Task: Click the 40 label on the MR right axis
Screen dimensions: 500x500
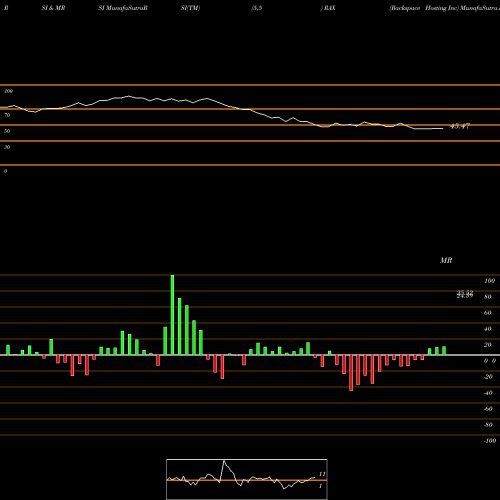Action: pyautogui.click(x=488, y=329)
